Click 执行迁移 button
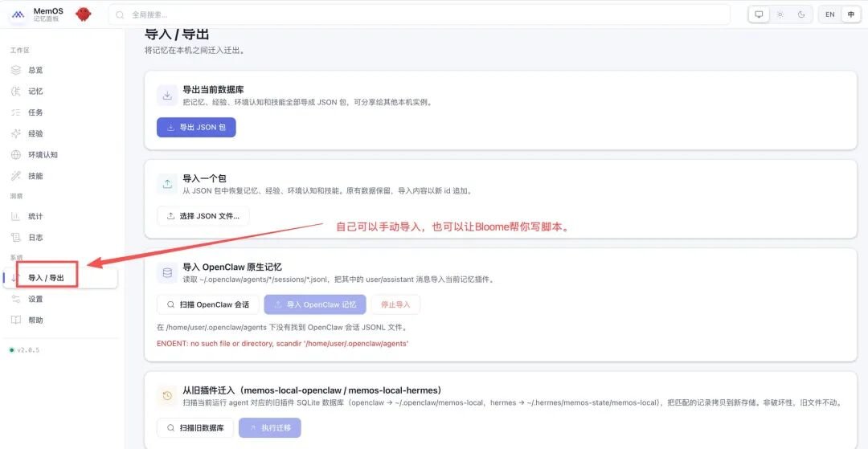The height and width of the screenshot is (449, 868). 269,428
